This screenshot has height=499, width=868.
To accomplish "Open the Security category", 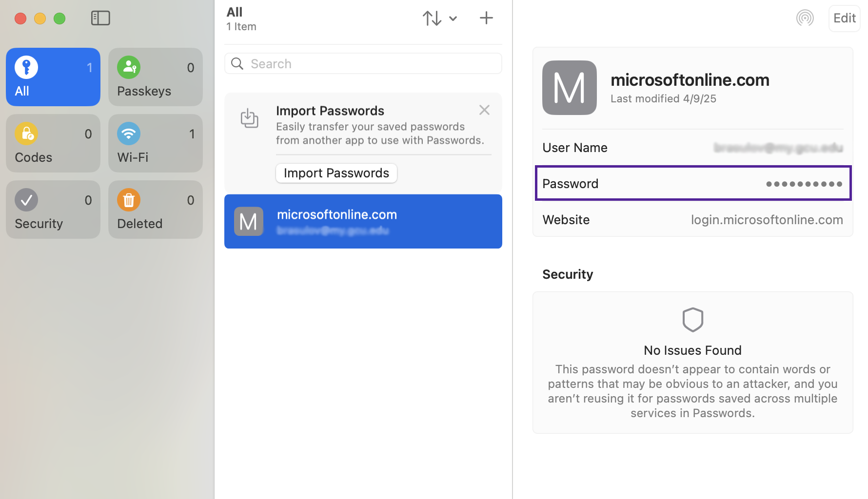I will coord(53,210).
